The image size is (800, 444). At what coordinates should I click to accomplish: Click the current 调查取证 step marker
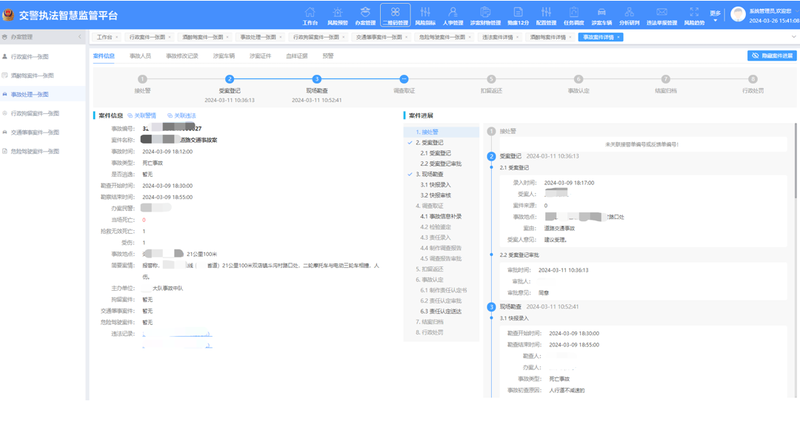(404, 79)
